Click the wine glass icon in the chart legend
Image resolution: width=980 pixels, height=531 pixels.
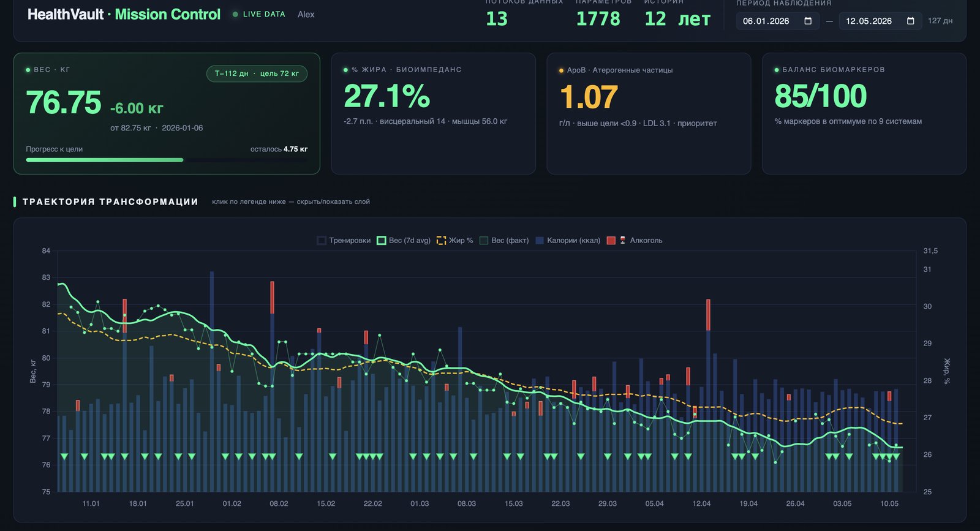tap(624, 240)
